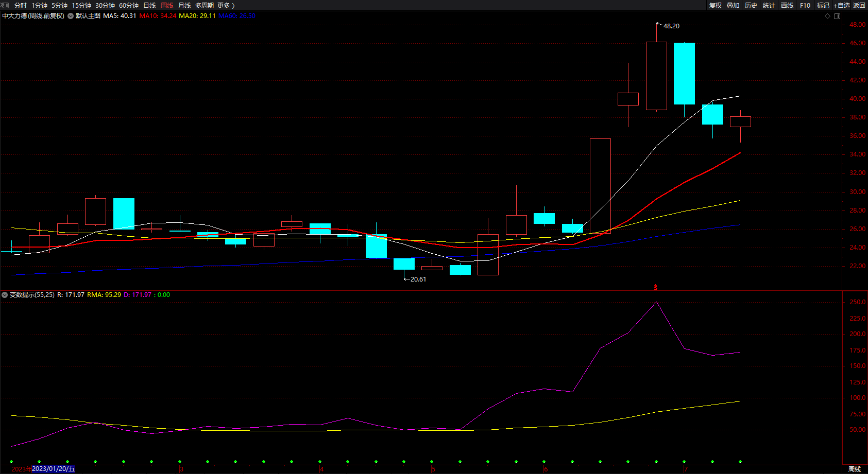The width and height of the screenshot is (868, 474).
Task: Click the 统计 statistics button
Action: (x=769, y=5)
